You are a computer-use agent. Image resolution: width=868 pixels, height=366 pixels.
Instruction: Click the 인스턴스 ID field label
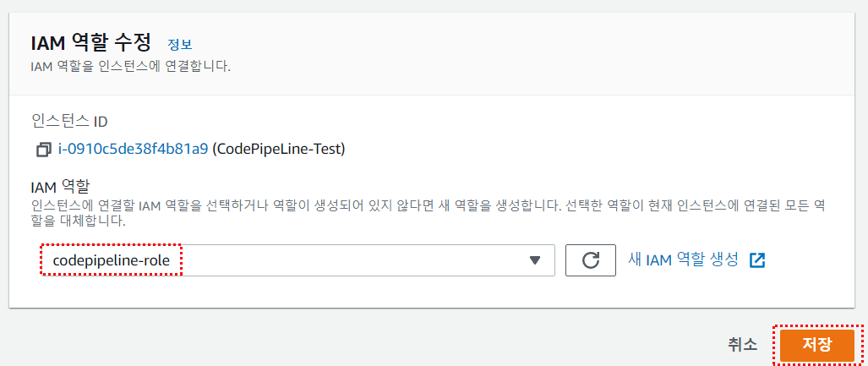coord(68,122)
